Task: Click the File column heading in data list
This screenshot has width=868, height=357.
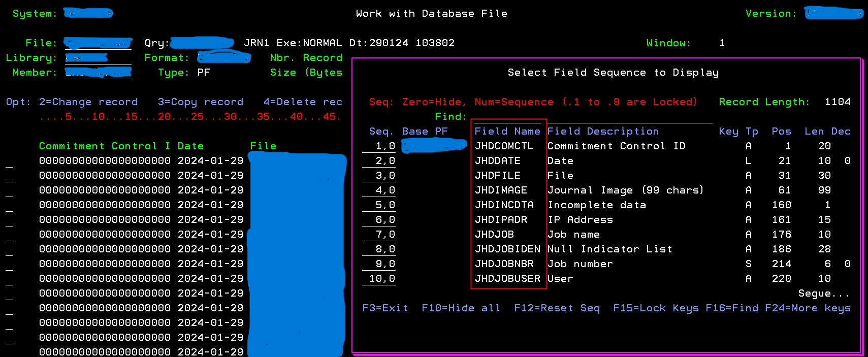Action: coord(263,146)
